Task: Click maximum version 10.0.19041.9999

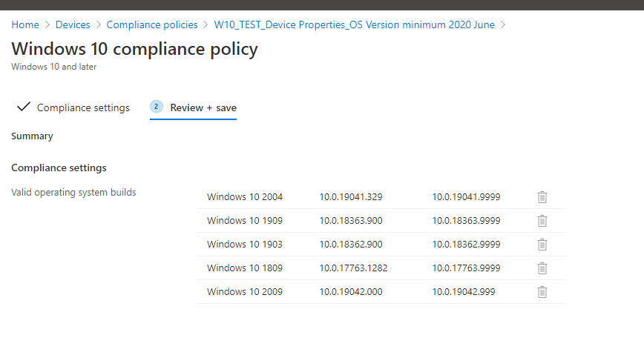Action: point(466,197)
